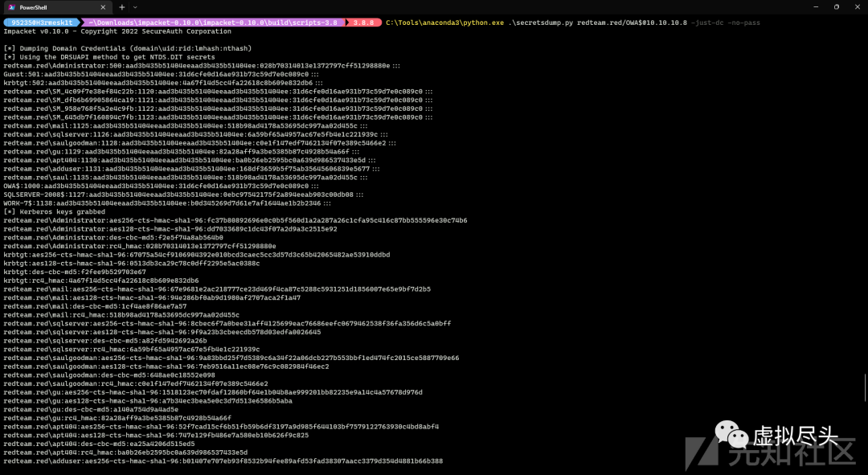Click the Administrator:aes128-cts-hmac-sha1-96 key line
Screen dimensions: 868x475
pyautogui.click(x=170, y=229)
